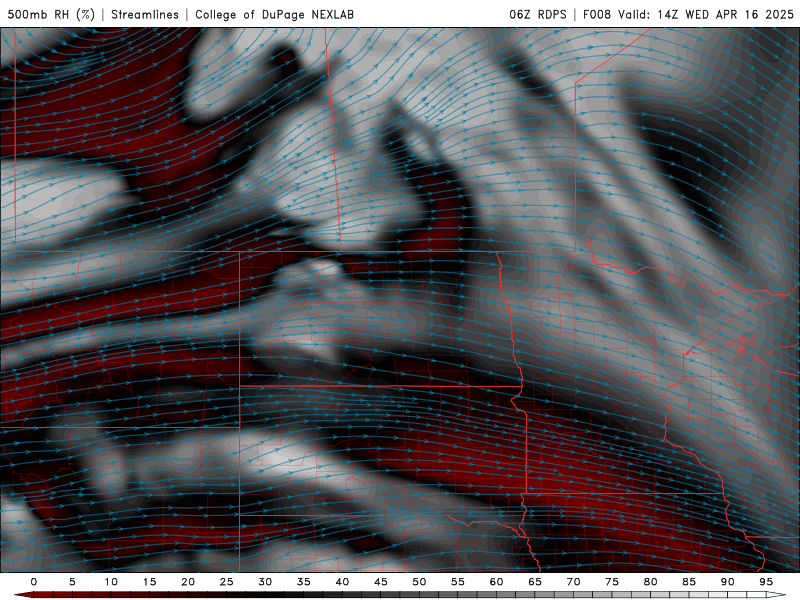Image resolution: width=800 pixels, height=600 pixels.
Task: Click the "06Z RDPS" model run text
Action: point(538,14)
